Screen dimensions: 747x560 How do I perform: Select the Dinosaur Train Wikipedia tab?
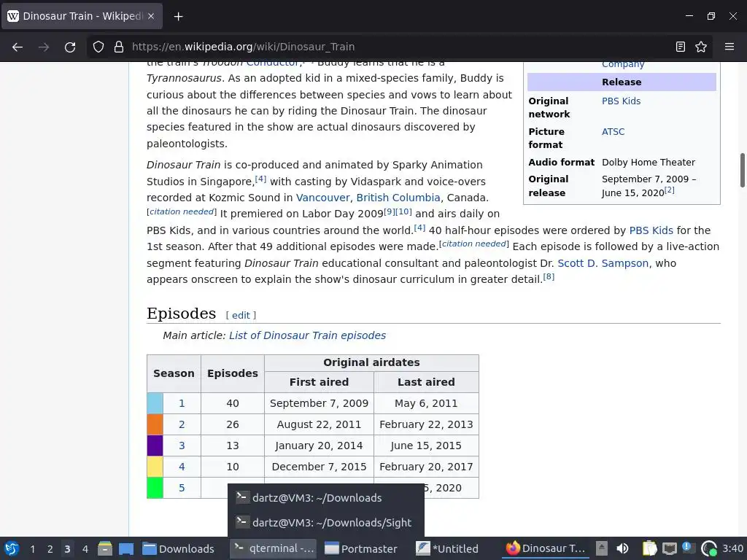[82, 16]
